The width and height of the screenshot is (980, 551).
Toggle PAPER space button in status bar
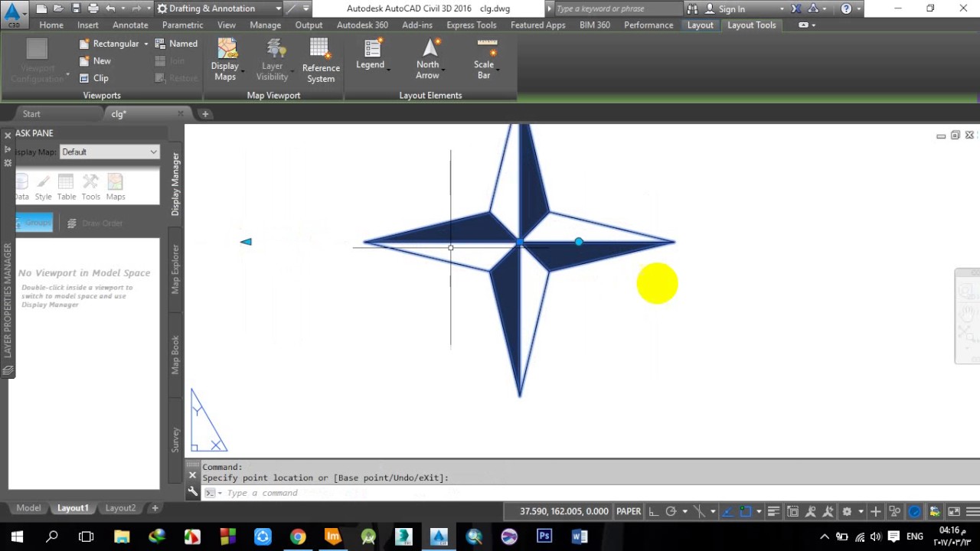[629, 511]
